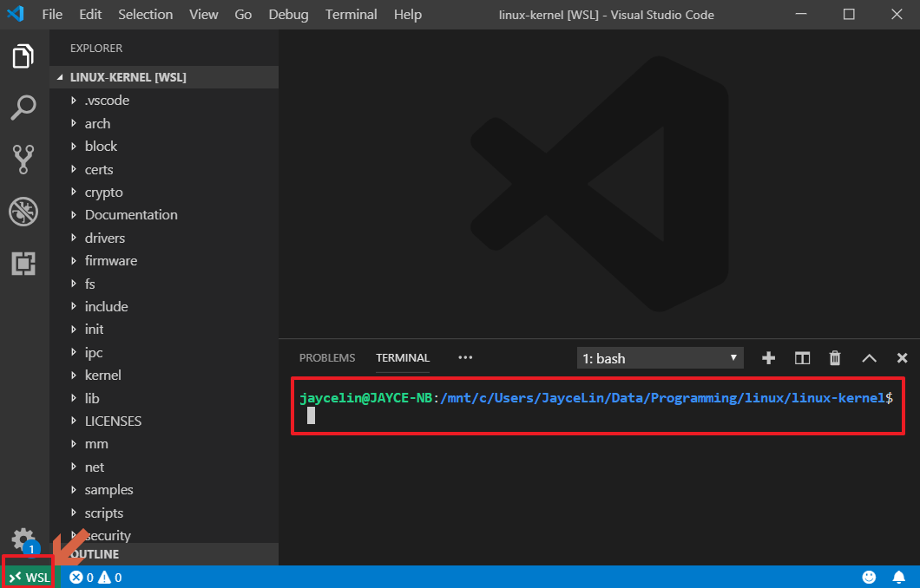Viewport: 920px width, 588px height.
Task: Focus the terminal at the bash prompt
Action: coord(311,415)
